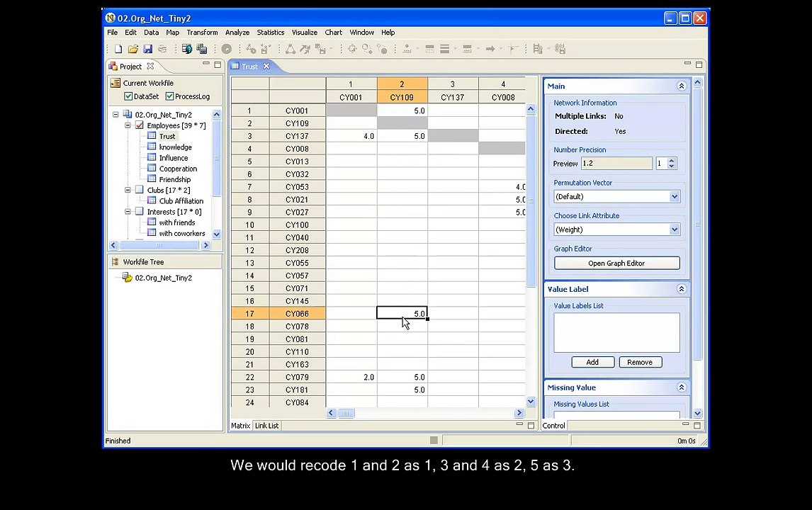Select the Cooperation network in tree
The width and height of the screenshot is (812, 510).
coord(178,169)
